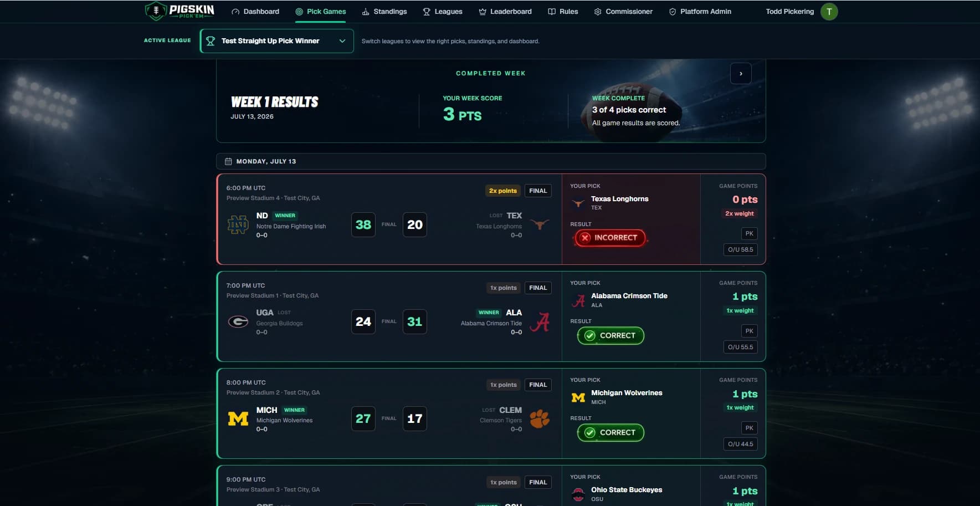Viewport: 980px width, 506px height.
Task: Click the Longhorns icon under Your Pick
Action: [578, 203]
